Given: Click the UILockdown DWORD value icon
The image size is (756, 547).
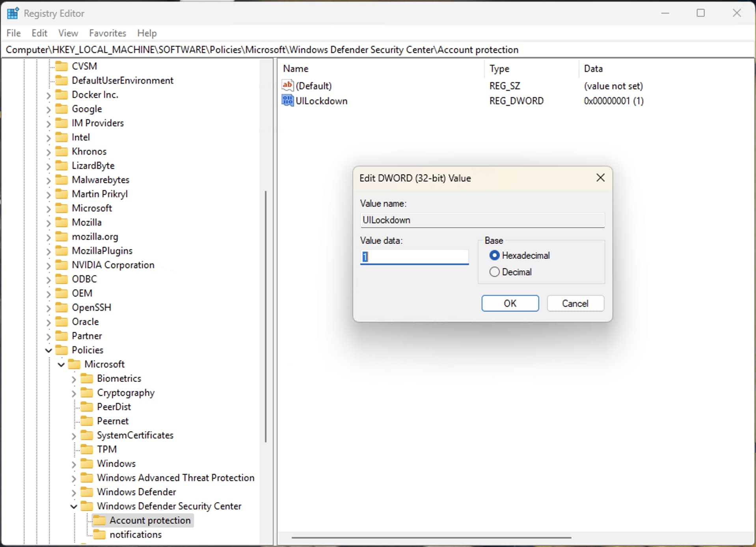Looking at the screenshot, I should (287, 101).
